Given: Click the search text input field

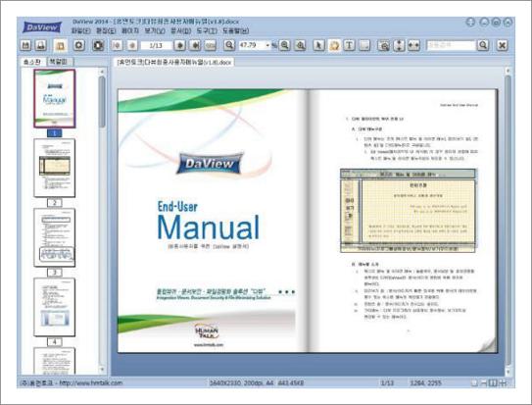Looking at the screenshot, I should 451,45.
